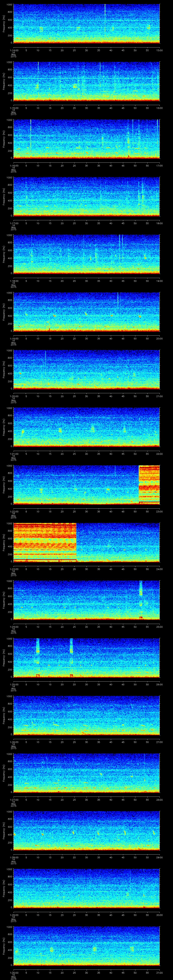173x980 pixels.
Task: Click the 24:00 end time label
Action: pyautogui.click(x=160, y=569)
